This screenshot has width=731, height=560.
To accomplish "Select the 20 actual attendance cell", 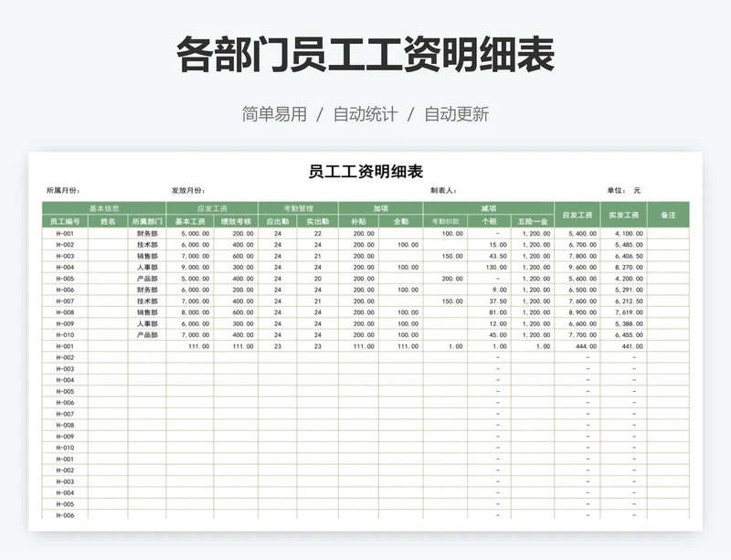I will (x=317, y=279).
